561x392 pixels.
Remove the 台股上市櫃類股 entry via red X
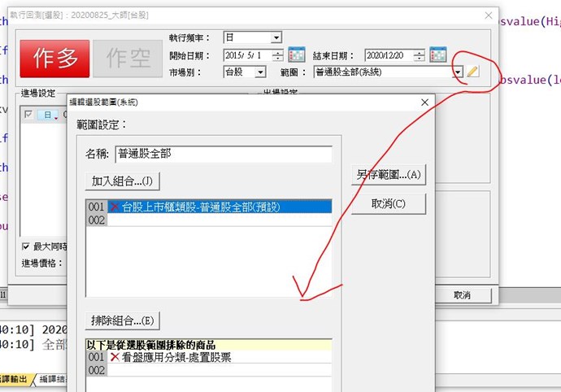(x=115, y=207)
